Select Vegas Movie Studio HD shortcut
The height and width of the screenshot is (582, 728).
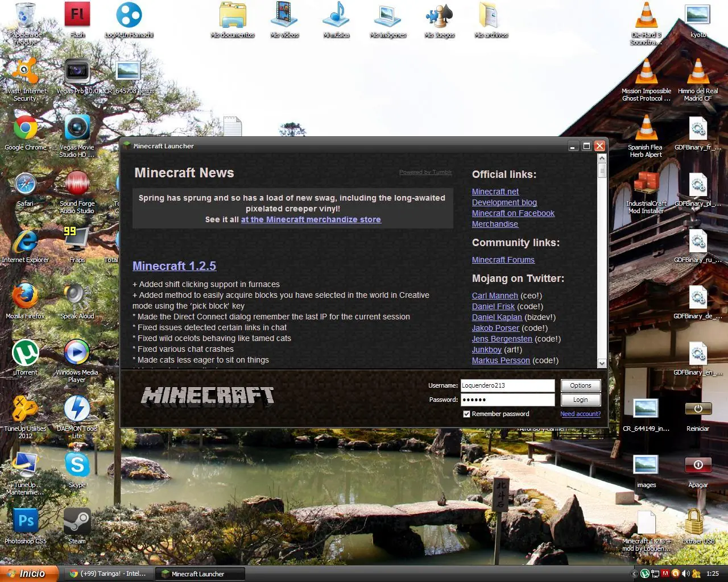[77, 136]
